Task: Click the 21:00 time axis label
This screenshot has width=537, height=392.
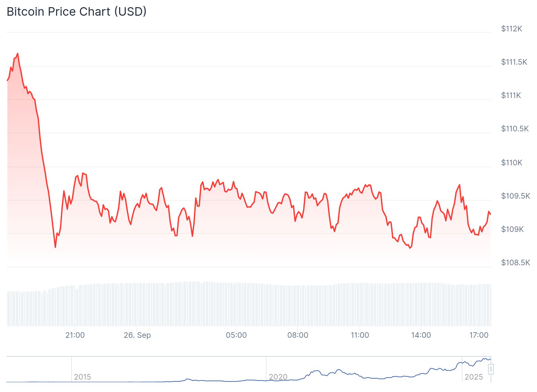Action: click(75, 335)
